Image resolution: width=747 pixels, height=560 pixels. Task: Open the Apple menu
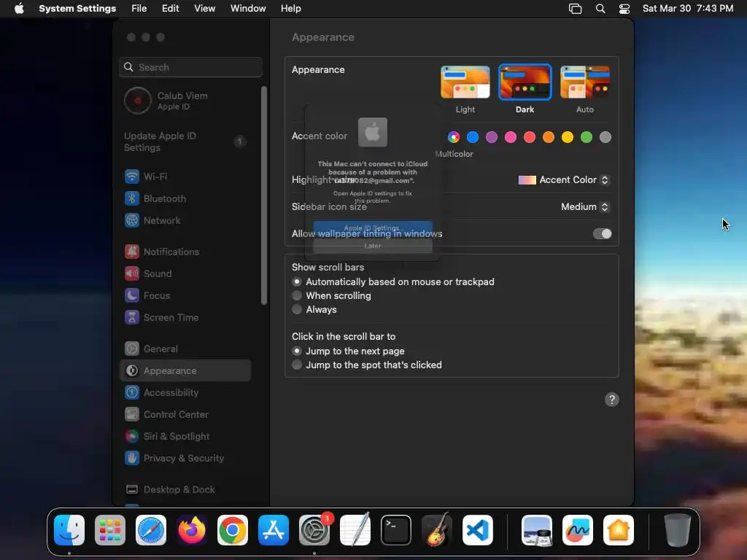[x=19, y=9]
